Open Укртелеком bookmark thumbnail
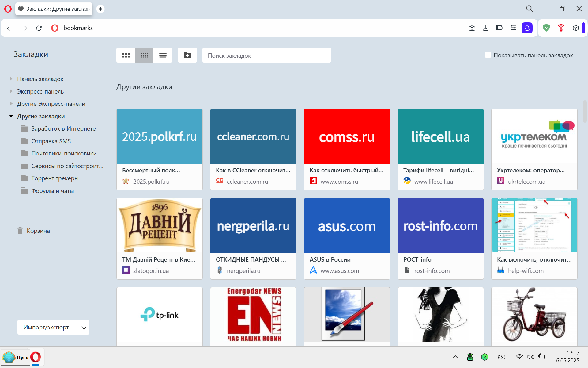This screenshot has height=368, width=588. click(534, 136)
